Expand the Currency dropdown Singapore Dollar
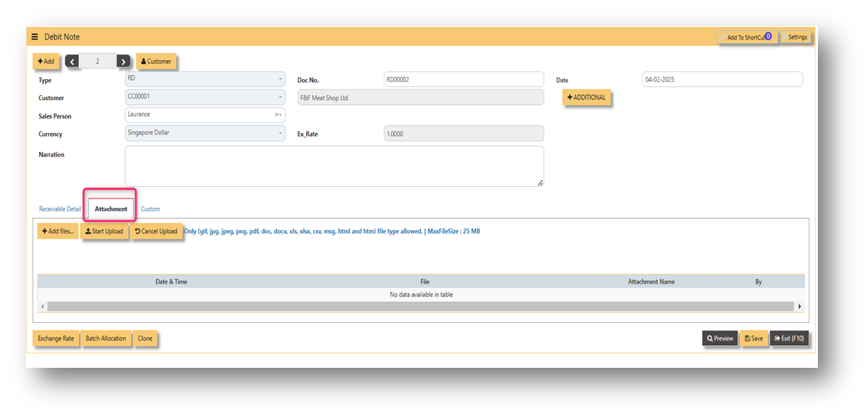The height and width of the screenshot is (418, 868). [205, 134]
